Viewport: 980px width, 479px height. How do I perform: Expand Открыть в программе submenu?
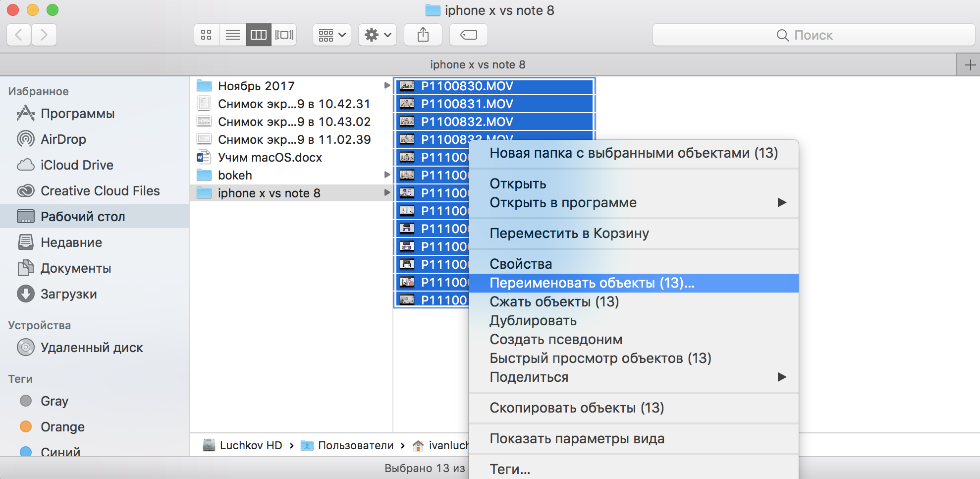click(x=634, y=203)
